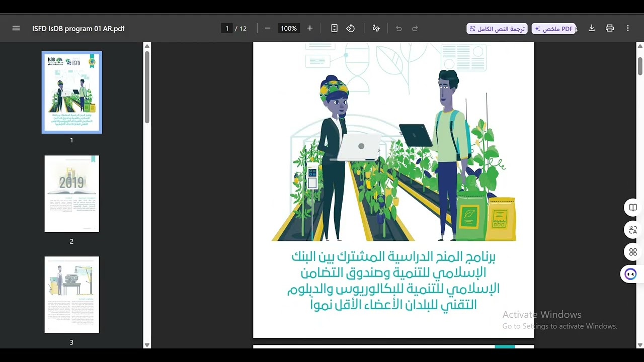Rotate the document counterclockwise
The width and height of the screenshot is (644, 362).
click(x=351, y=28)
